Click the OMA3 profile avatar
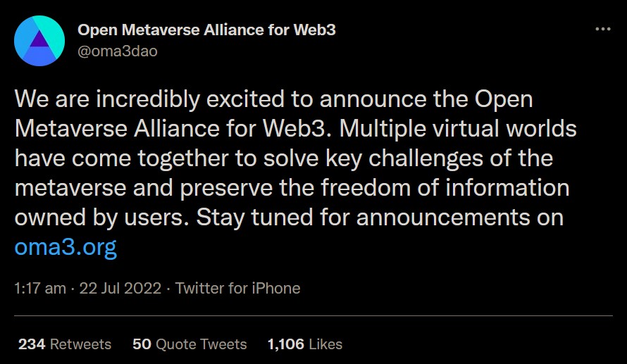 pos(39,41)
